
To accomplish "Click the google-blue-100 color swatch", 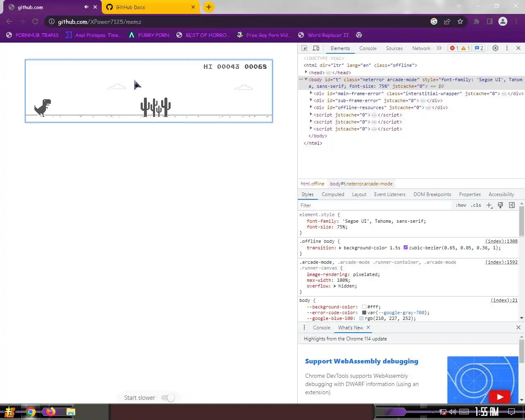I will click(x=361, y=318).
